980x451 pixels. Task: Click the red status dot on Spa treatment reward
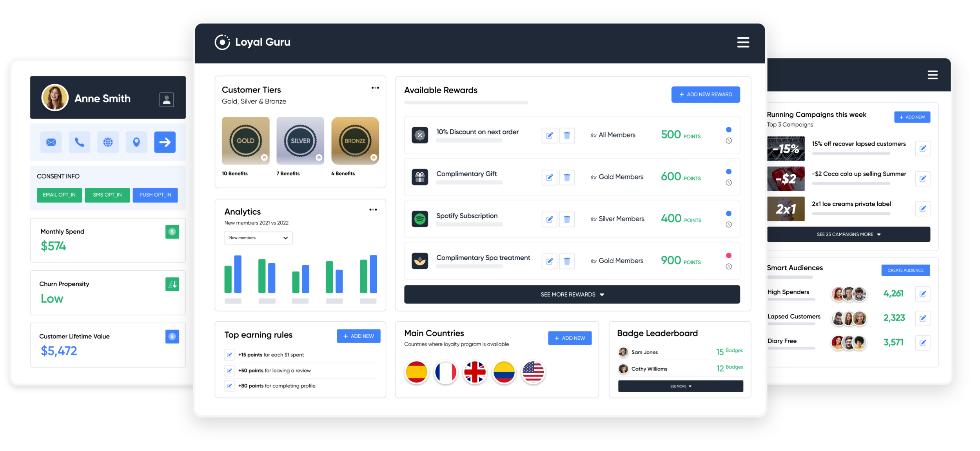click(728, 255)
